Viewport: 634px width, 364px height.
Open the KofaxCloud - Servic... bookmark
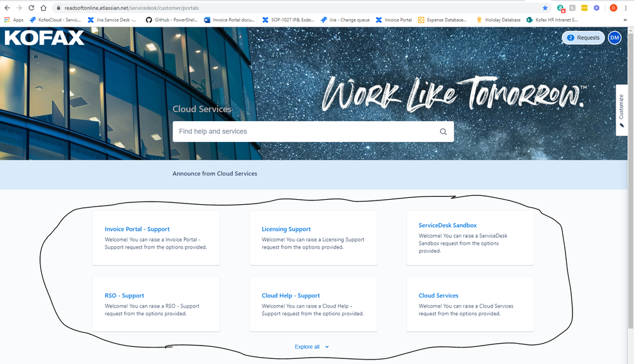coord(55,20)
